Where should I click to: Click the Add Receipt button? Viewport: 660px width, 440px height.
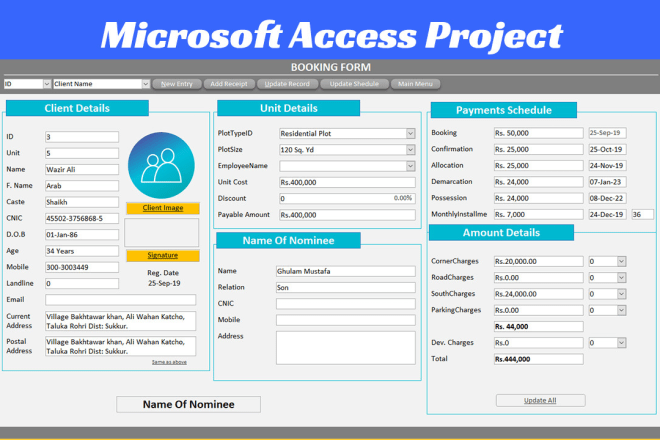[229, 84]
